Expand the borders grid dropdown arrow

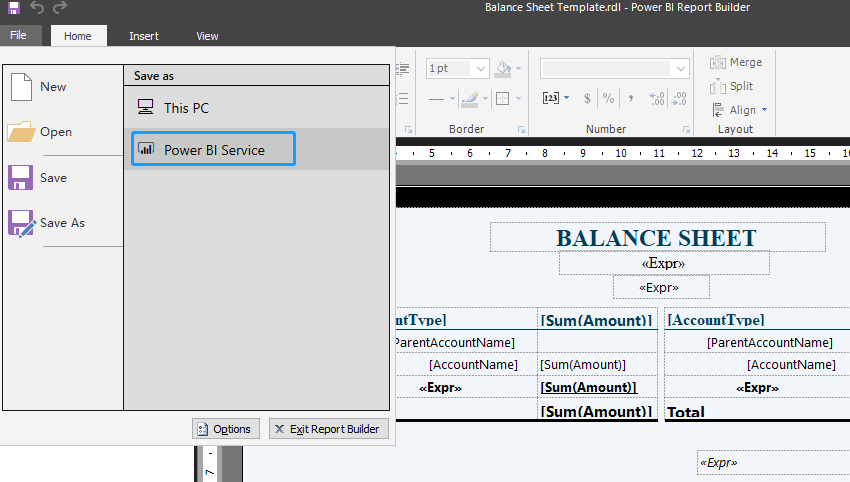point(519,99)
